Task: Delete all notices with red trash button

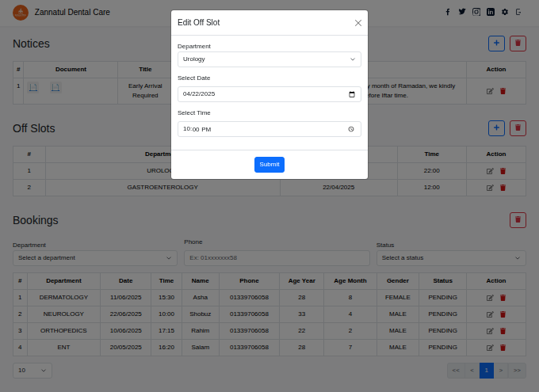Action: (x=518, y=44)
